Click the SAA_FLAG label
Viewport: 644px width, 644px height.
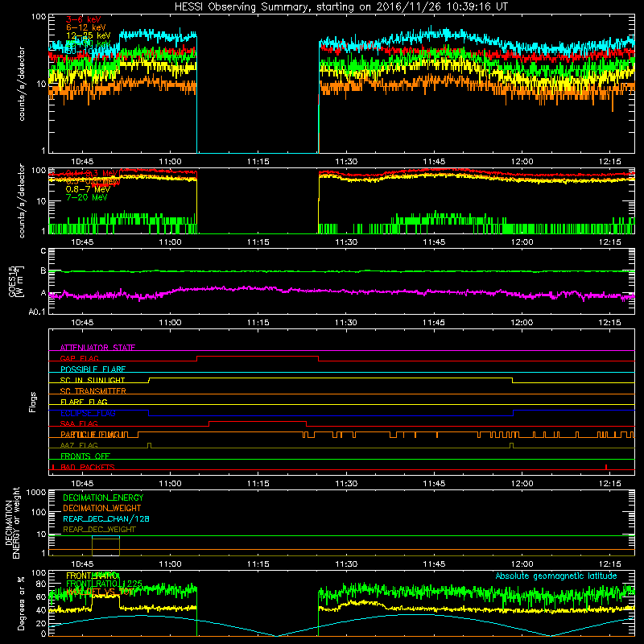coord(79,423)
